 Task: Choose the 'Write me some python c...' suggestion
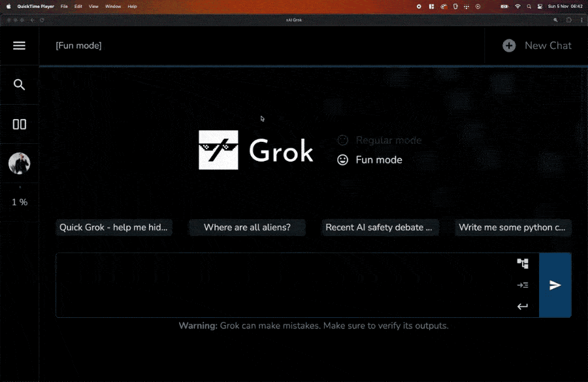click(x=513, y=227)
